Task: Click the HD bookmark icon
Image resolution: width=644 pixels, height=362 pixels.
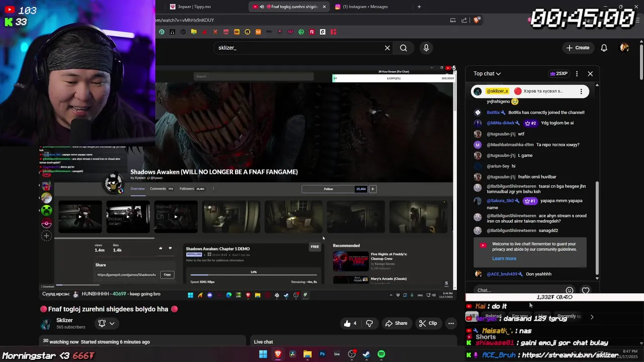Action: click(x=236, y=32)
